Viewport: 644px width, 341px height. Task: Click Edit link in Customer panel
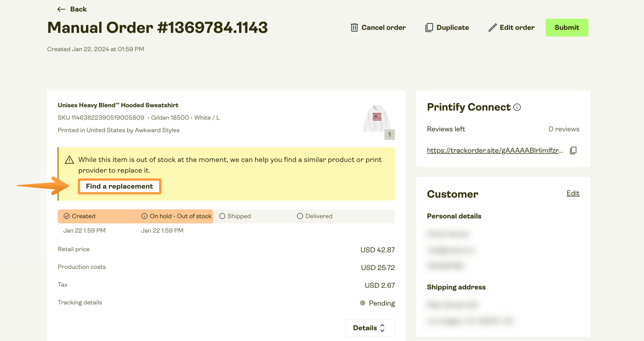(573, 193)
